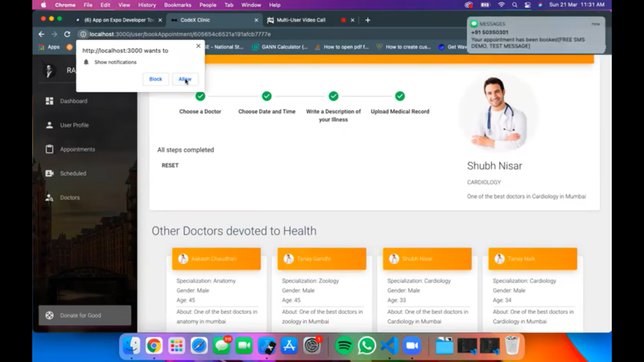Open Spotify from the dock

click(344, 346)
